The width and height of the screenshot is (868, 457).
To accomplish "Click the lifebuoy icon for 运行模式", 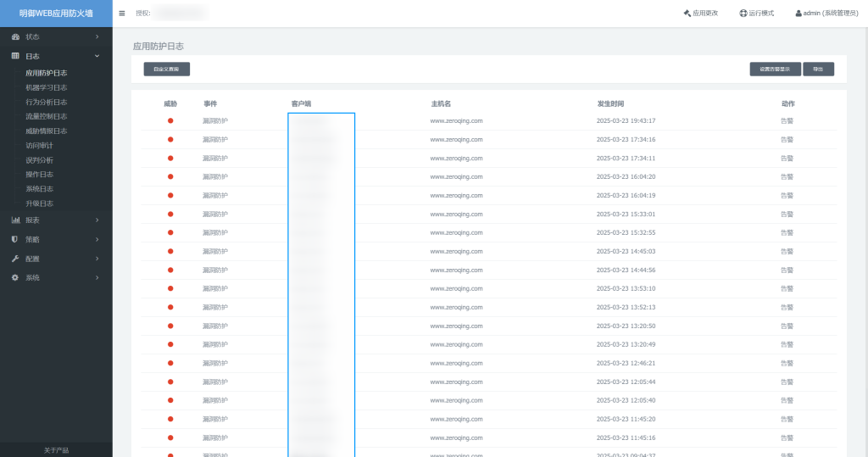I will [x=743, y=14].
